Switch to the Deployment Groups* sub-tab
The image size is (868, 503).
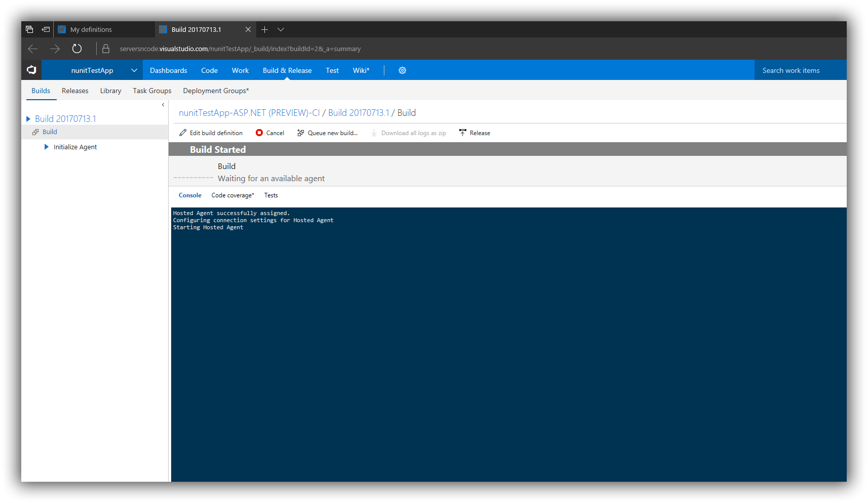pyautogui.click(x=216, y=91)
